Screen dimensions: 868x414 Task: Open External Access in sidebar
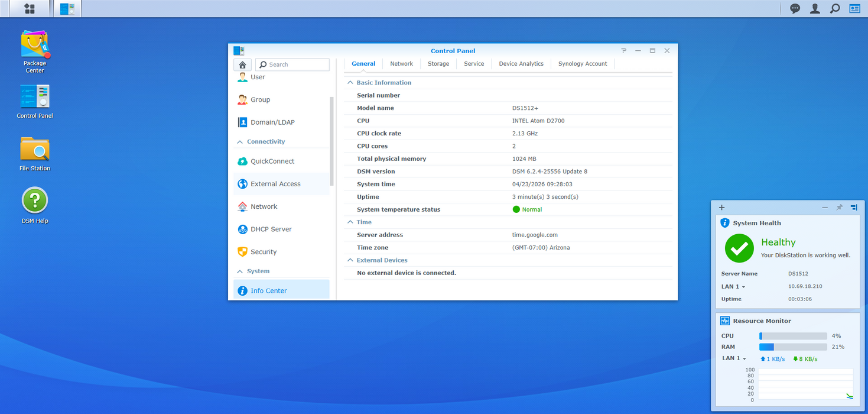[281, 184]
